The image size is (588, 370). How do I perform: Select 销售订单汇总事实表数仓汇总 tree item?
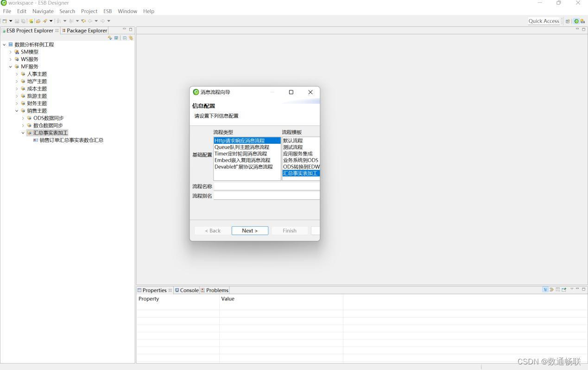click(x=71, y=140)
